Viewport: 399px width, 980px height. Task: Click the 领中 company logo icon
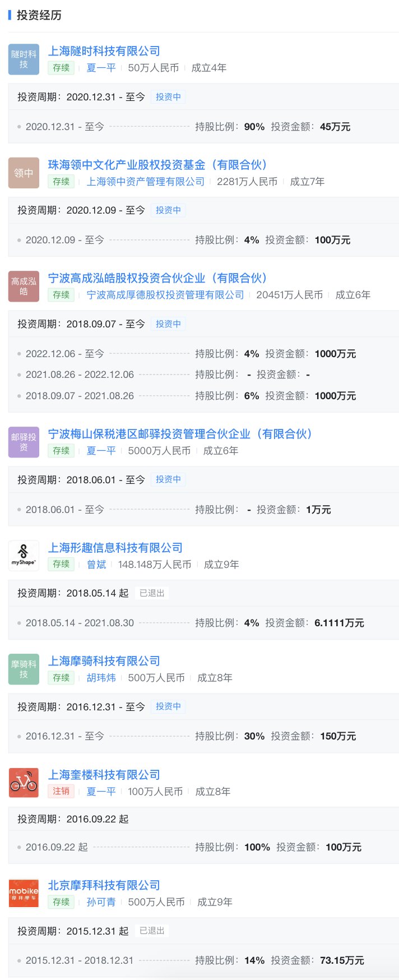24,173
